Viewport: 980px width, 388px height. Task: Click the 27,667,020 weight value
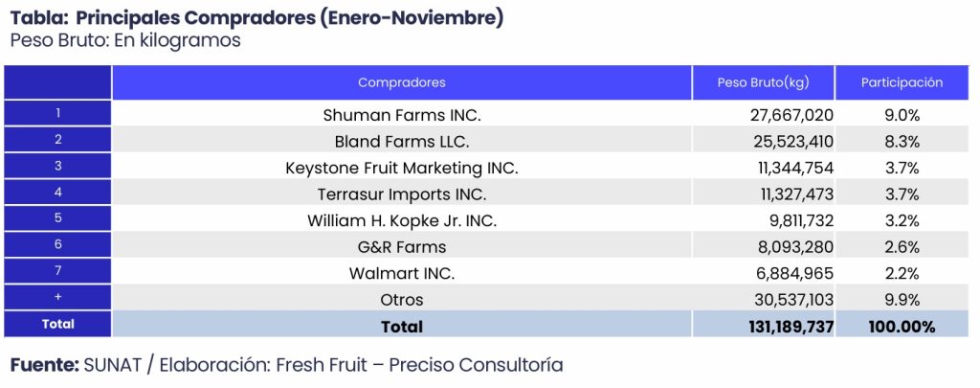pos(791,115)
